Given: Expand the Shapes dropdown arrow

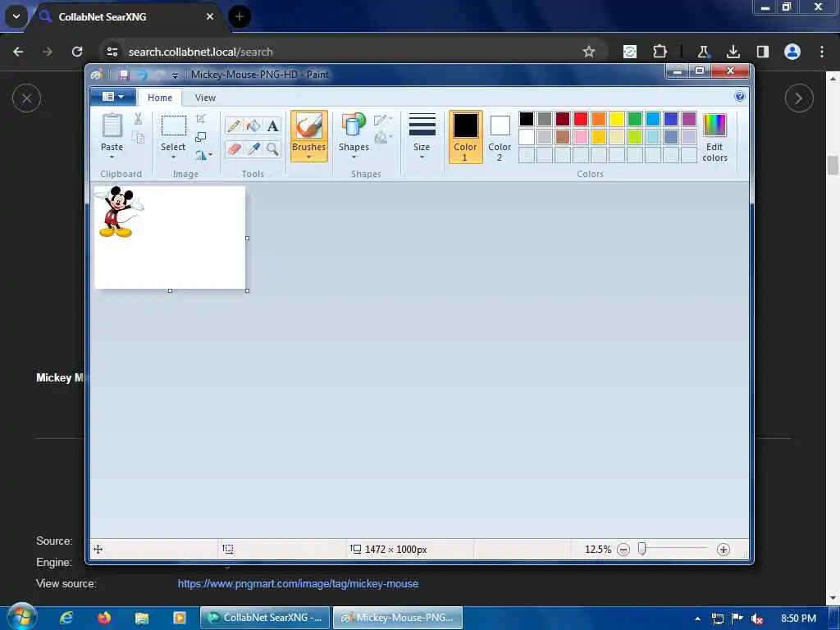Looking at the screenshot, I should [354, 157].
